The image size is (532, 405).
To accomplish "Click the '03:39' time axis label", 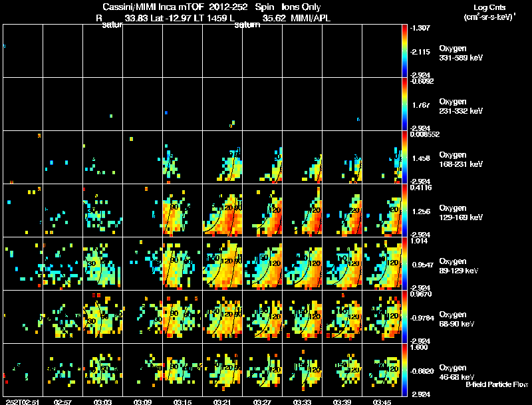I will (x=342, y=402).
